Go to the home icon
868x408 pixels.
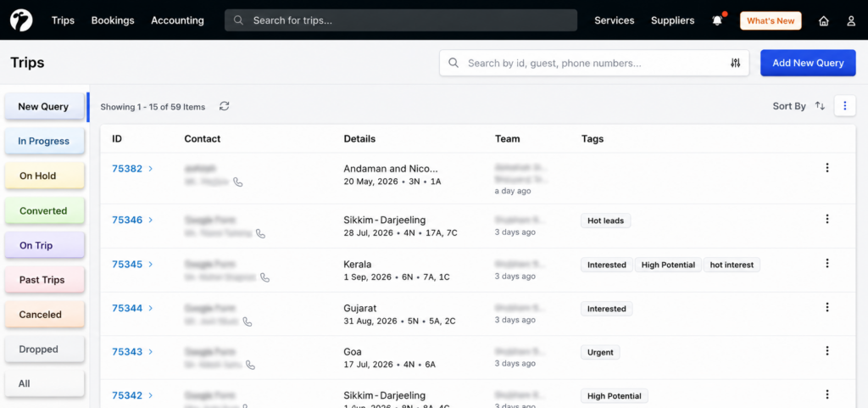824,21
